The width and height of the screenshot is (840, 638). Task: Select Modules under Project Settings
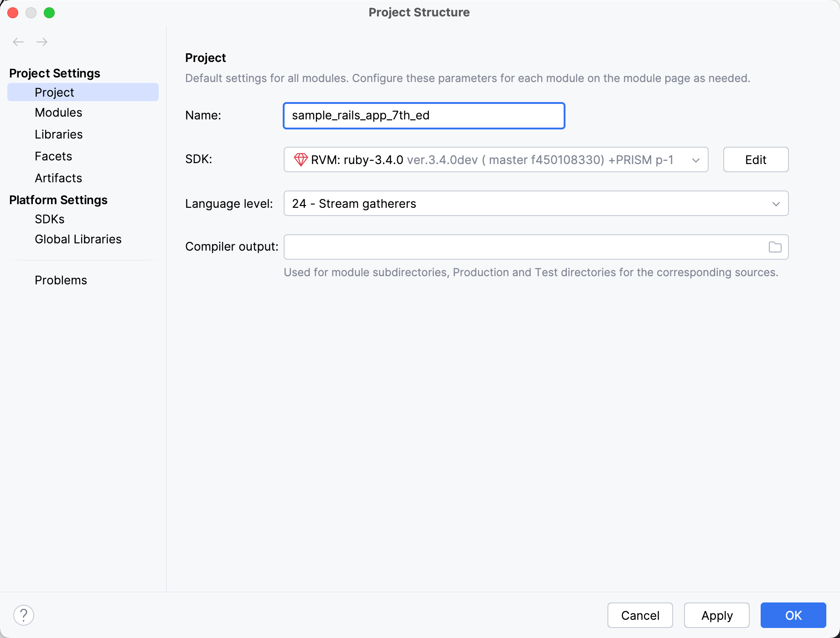[58, 113]
